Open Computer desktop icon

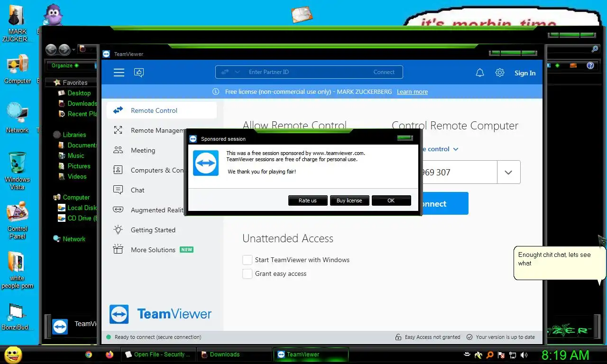(18, 69)
